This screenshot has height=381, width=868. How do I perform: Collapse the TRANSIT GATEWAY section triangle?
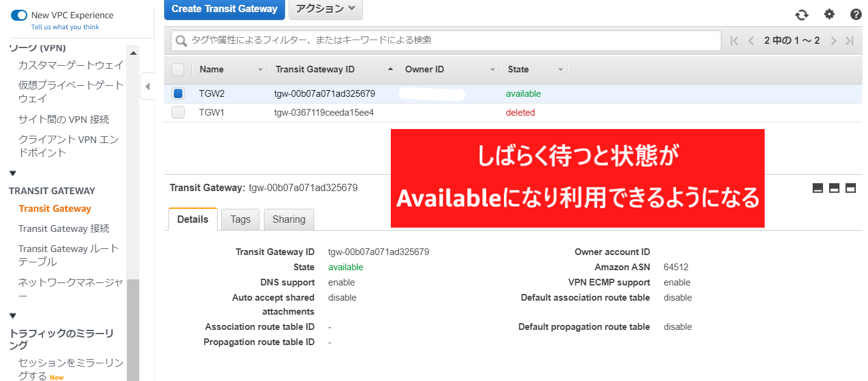click(13, 174)
